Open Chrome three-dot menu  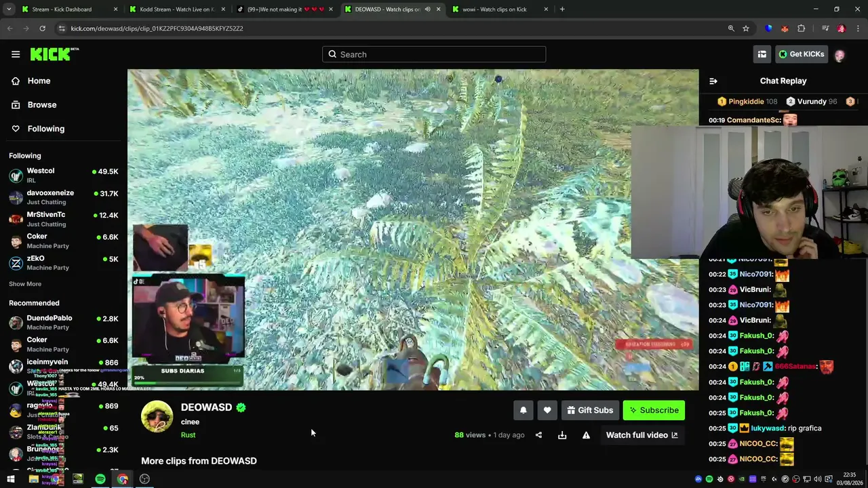coord(859,28)
